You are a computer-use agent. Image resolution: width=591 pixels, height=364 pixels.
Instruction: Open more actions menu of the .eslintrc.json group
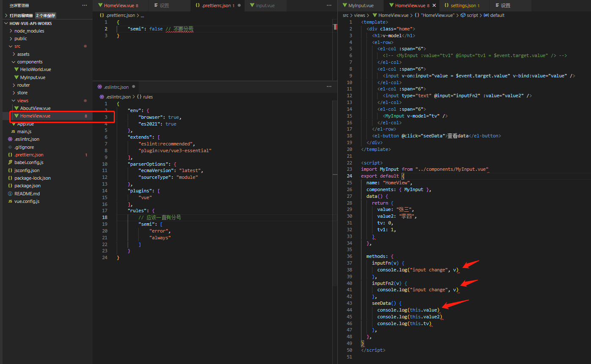tap(329, 87)
